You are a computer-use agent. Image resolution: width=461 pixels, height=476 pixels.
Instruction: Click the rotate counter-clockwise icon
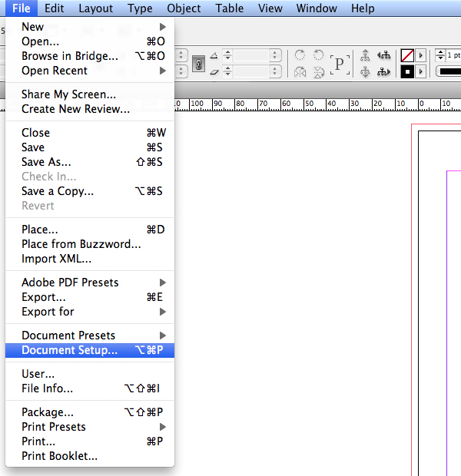[x=317, y=55]
